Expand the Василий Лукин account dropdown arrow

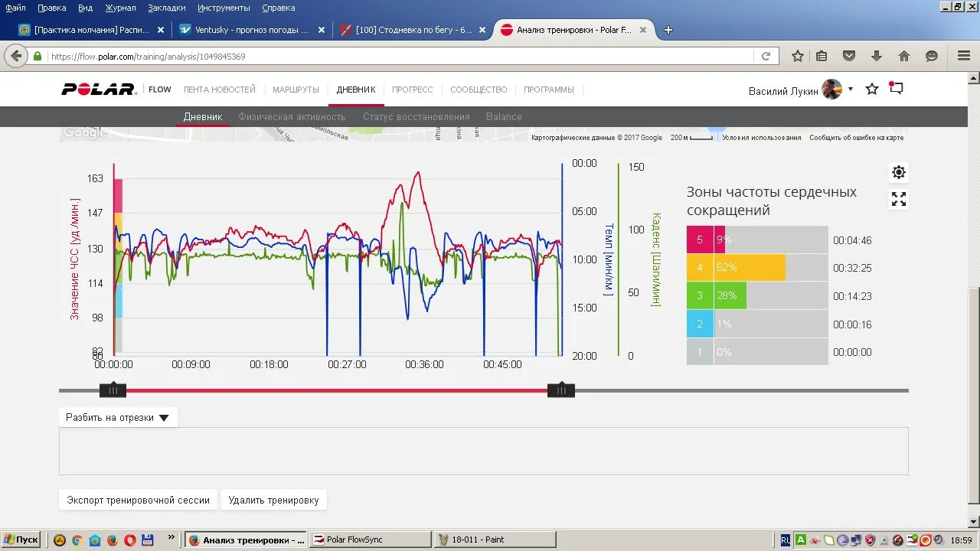click(x=850, y=90)
